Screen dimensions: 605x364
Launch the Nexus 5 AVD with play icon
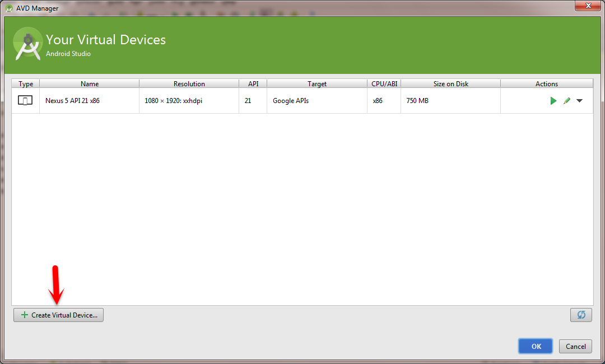pyautogui.click(x=553, y=101)
